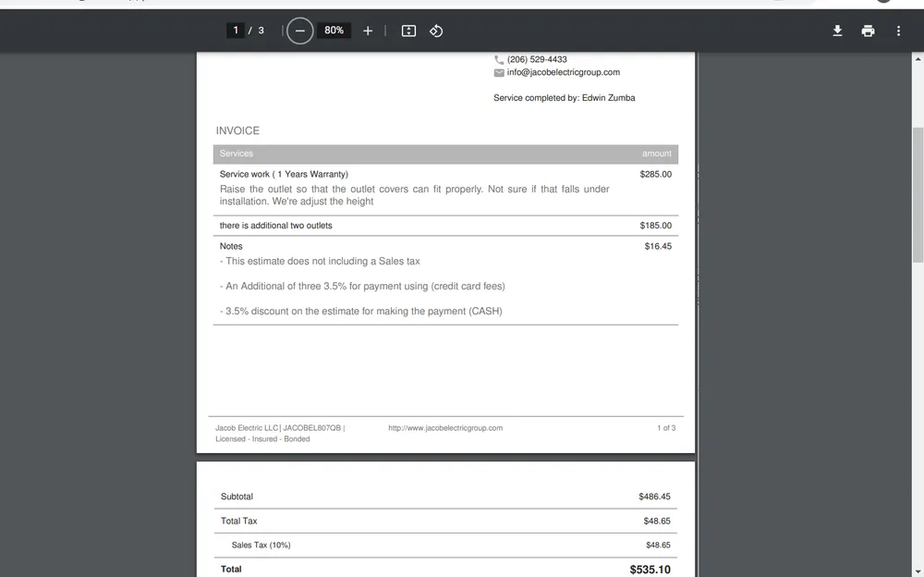Viewport: 924px width, 577px height.
Task: Click the phone icon beside the number
Action: [x=499, y=59]
